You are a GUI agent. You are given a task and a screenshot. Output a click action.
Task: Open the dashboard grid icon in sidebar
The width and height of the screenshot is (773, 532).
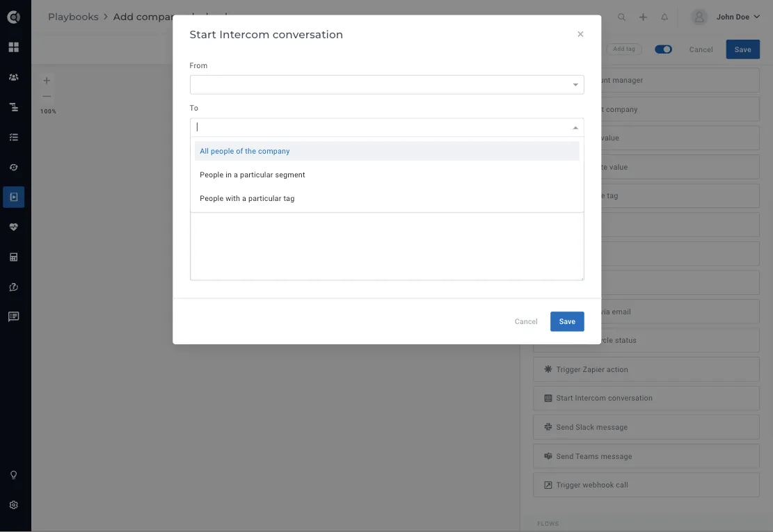click(x=14, y=47)
